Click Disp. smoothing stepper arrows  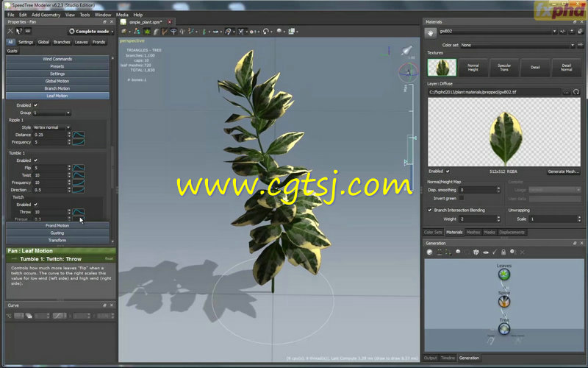pos(498,190)
